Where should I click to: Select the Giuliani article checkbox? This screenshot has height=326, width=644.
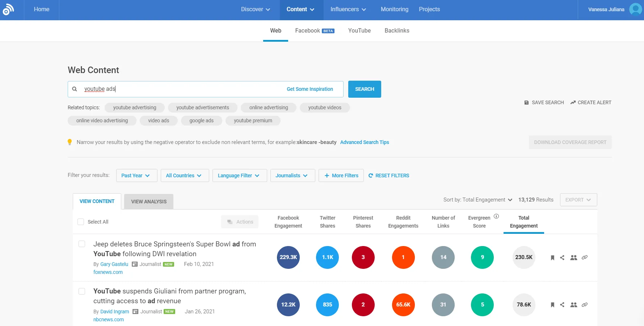coord(82,291)
